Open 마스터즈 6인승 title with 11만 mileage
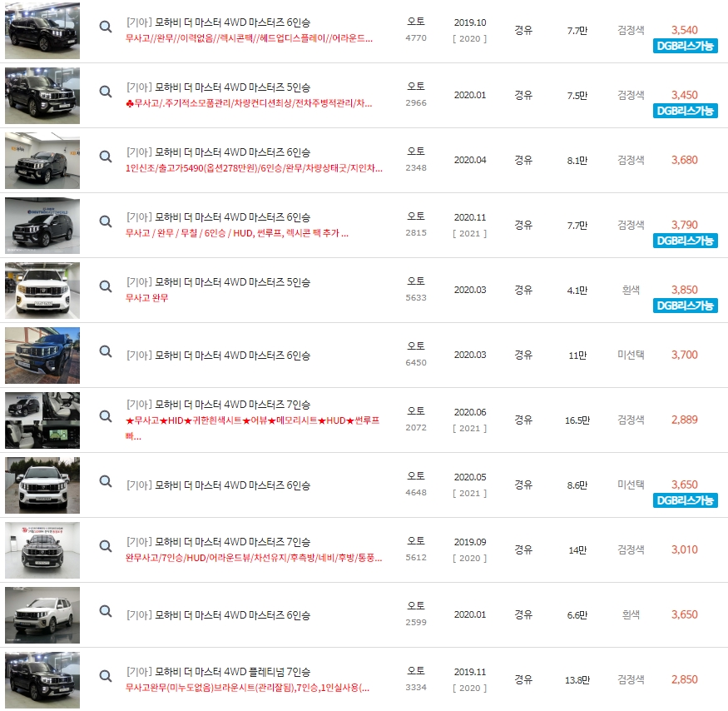 coord(219,355)
